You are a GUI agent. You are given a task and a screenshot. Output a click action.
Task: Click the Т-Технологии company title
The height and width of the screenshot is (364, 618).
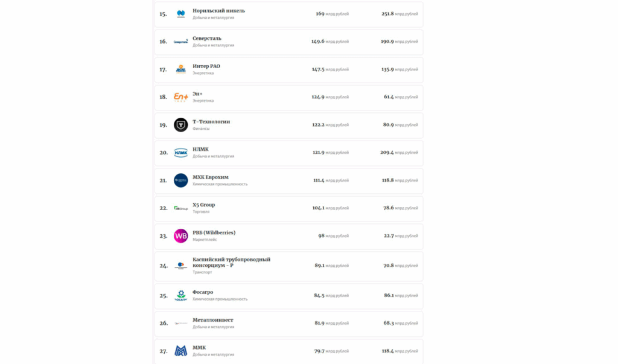tap(211, 121)
